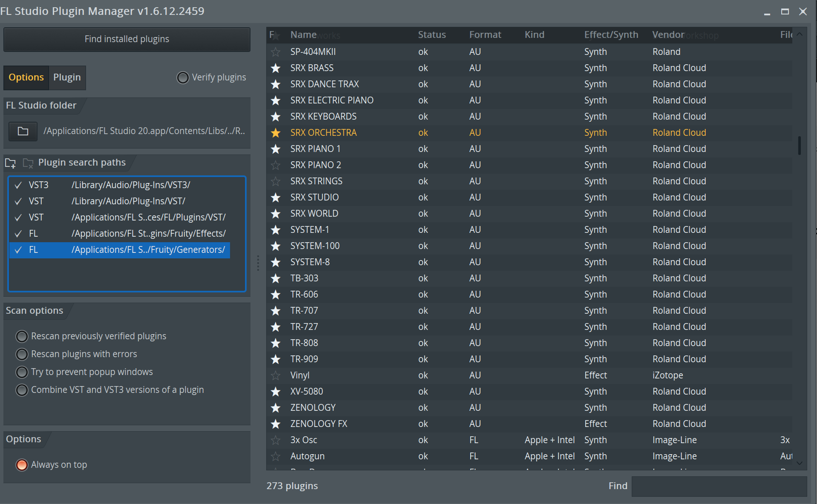Select the TR-727 plugin row

(529, 327)
